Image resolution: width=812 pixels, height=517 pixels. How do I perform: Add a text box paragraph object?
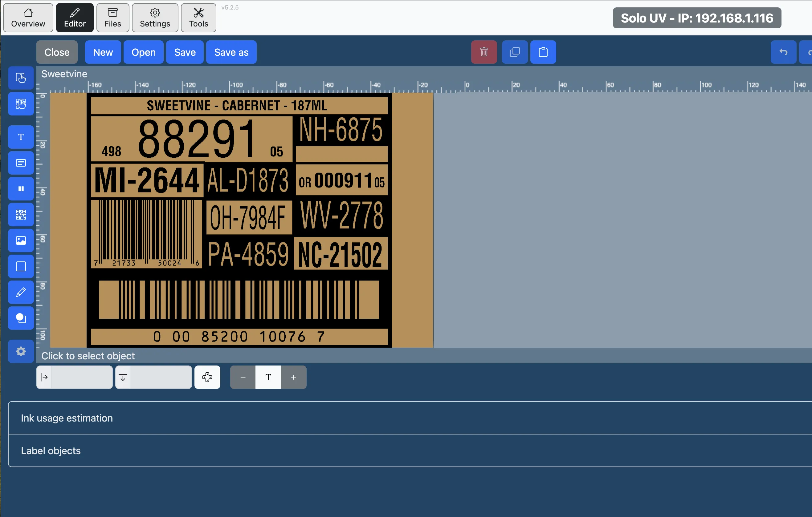tap(21, 163)
